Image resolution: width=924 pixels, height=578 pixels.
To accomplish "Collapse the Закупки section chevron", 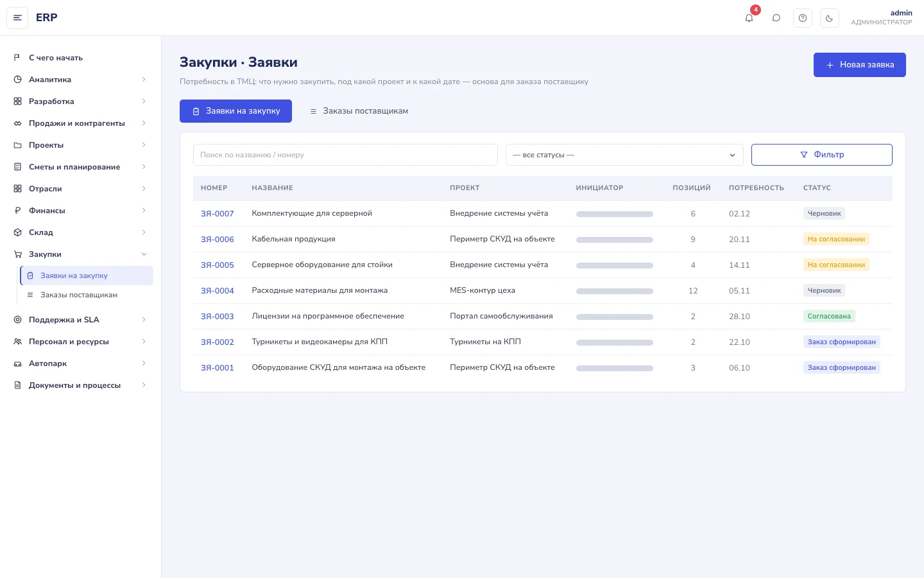I will [x=144, y=254].
